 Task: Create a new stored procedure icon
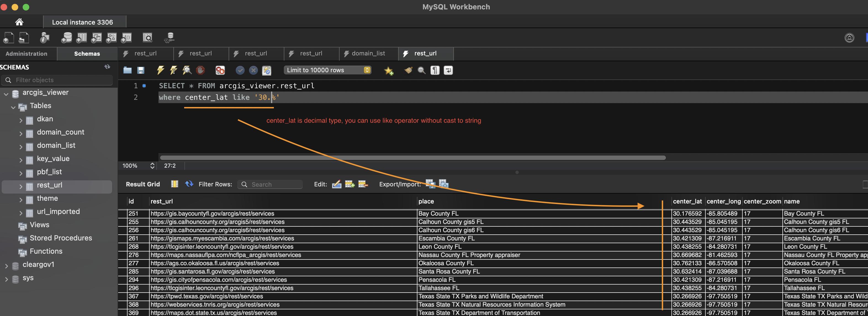tap(111, 38)
